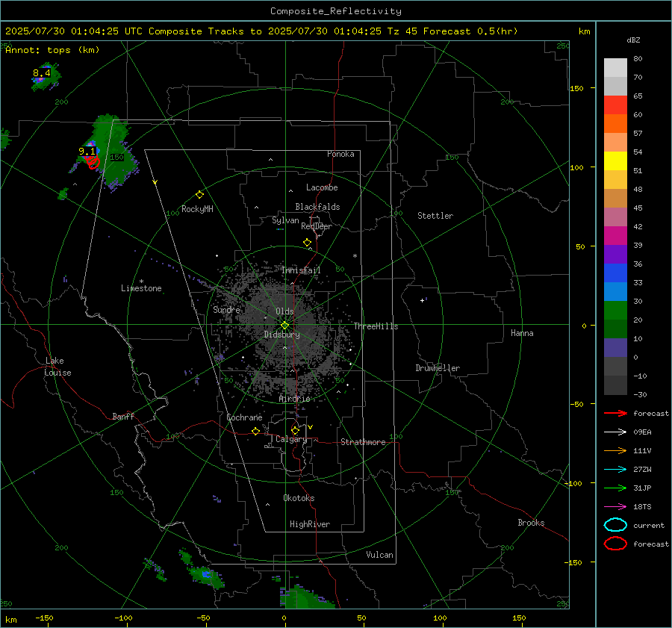Click the Lacombe town label
This screenshot has width=672, height=628.
322,187
